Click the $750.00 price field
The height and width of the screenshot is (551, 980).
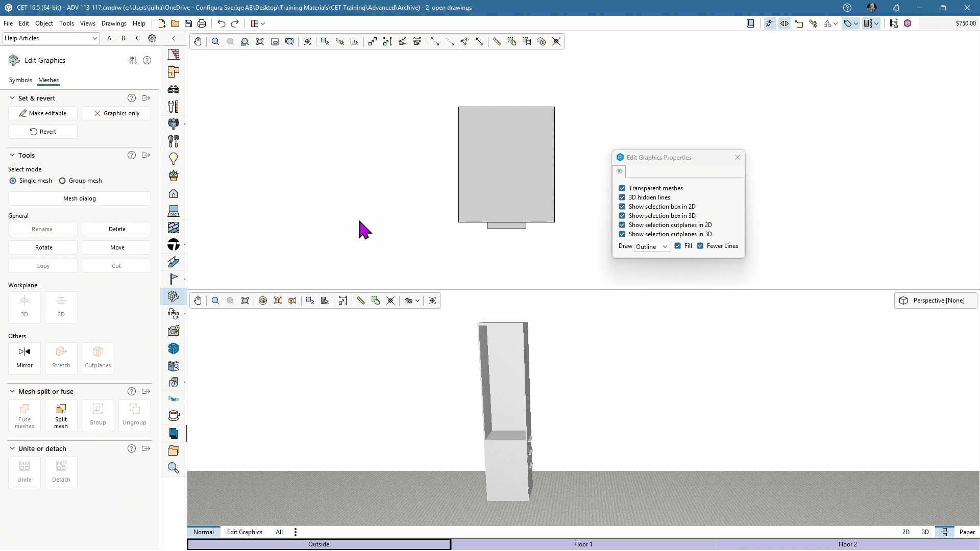pos(948,23)
